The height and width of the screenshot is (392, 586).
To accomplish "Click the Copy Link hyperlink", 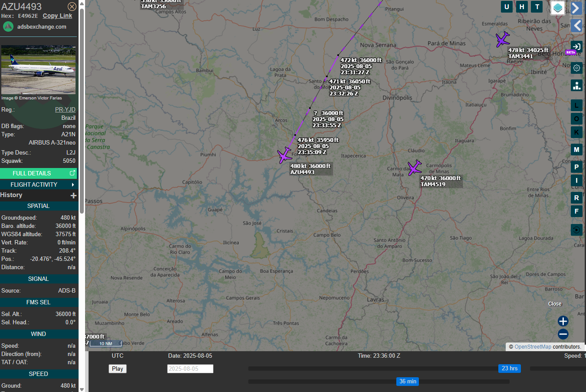I will coord(57,16).
